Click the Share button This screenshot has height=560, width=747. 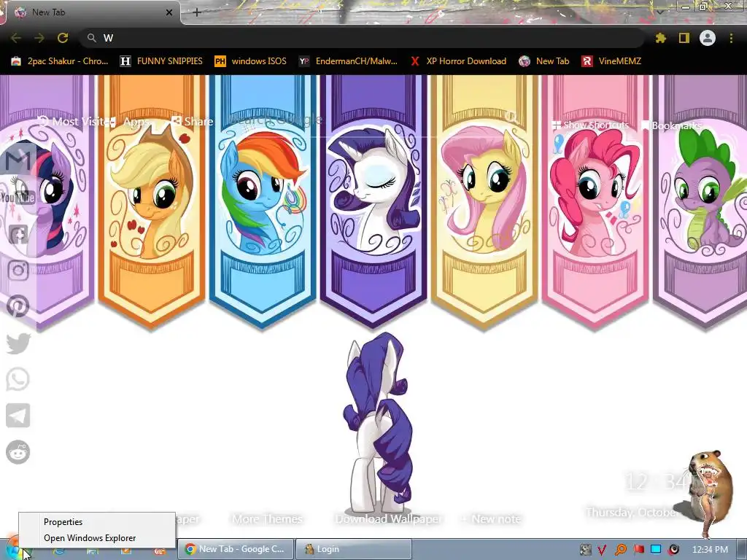point(193,122)
